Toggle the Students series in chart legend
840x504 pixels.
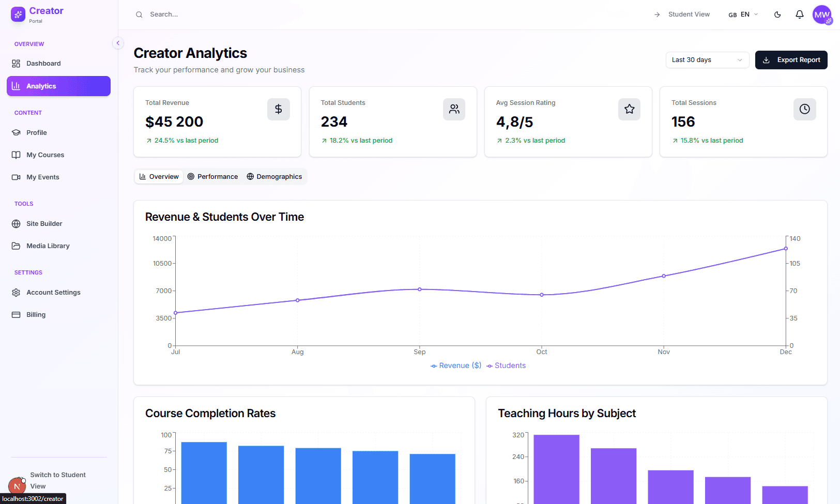point(506,365)
